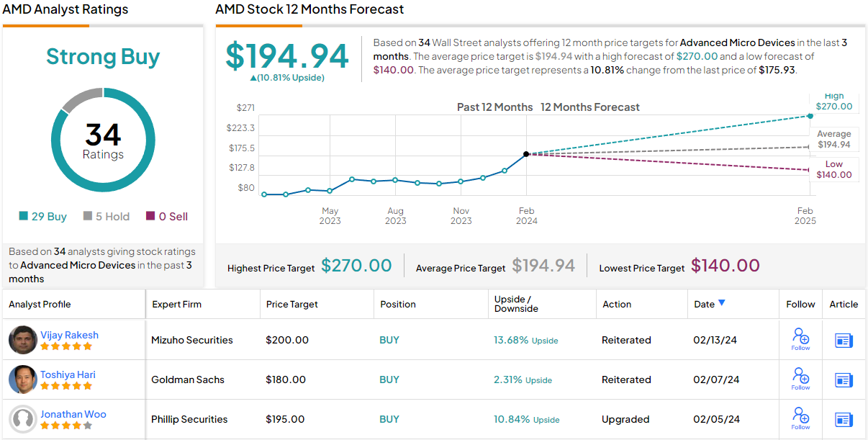Open article icon for Goldman Sachs row
Viewport: 868px width, 440px height.
[844, 380]
